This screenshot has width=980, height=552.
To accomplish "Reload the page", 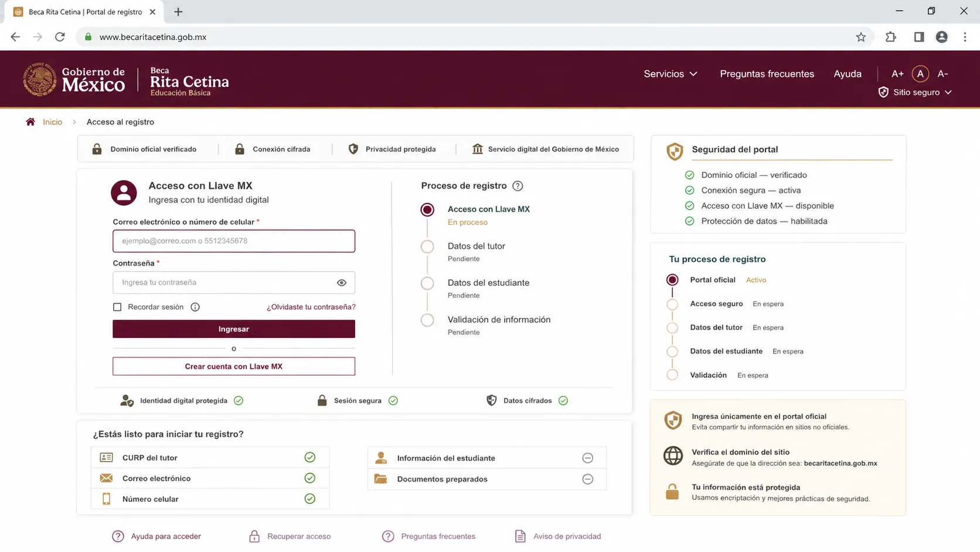I will click(x=60, y=37).
